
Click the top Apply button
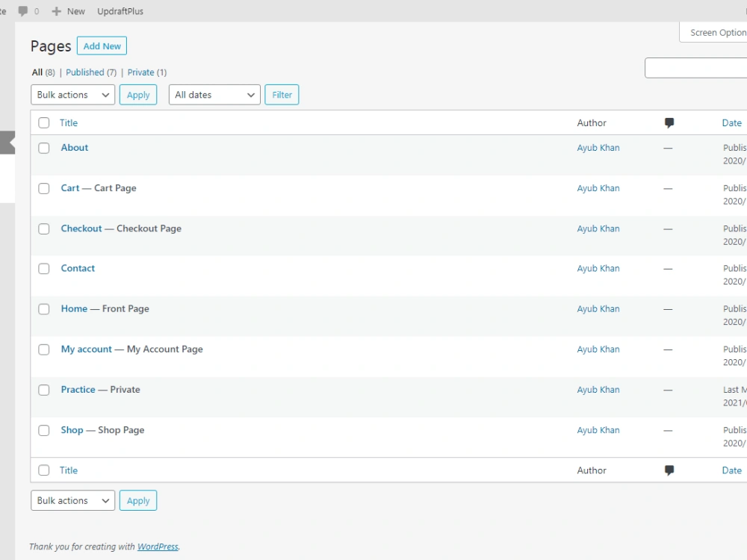coord(138,95)
